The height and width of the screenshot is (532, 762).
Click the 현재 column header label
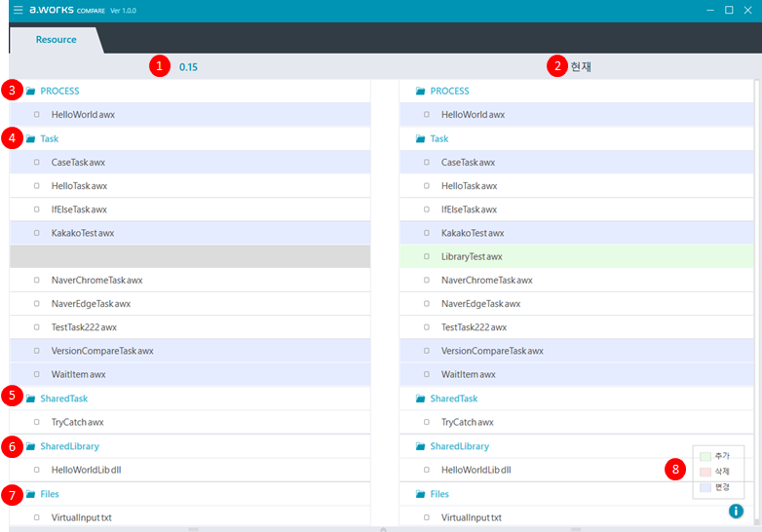pos(581,67)
